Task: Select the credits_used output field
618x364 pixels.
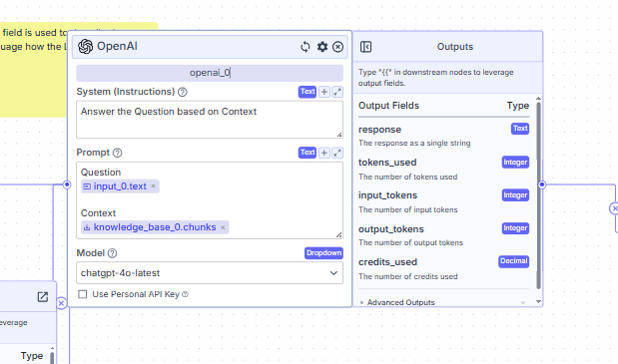Action: click(387, 262)
